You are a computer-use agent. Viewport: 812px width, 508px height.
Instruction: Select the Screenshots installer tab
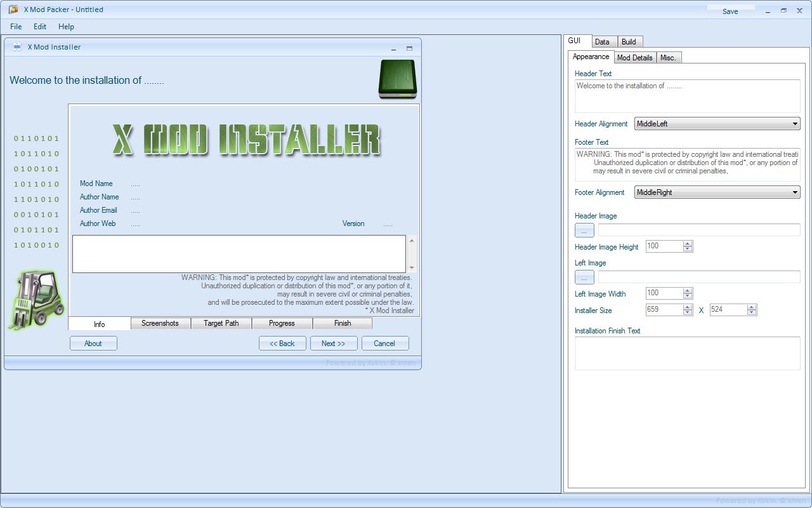point(160,323)
